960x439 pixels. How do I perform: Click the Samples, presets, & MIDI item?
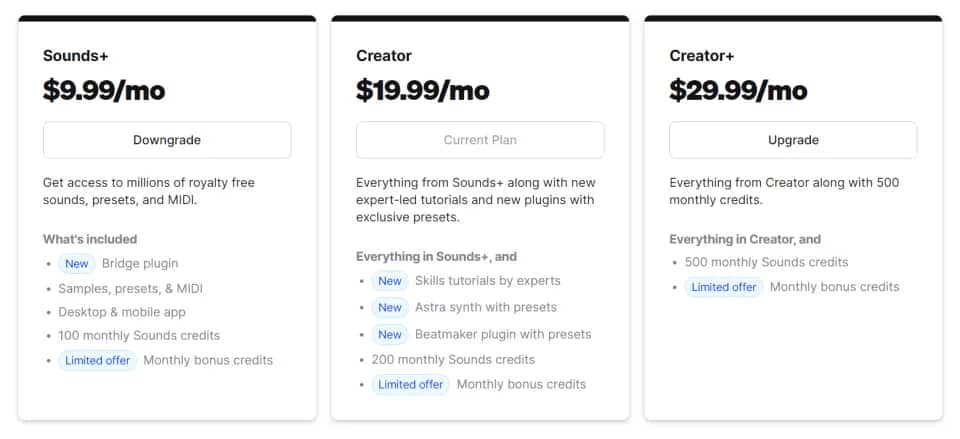130,288
